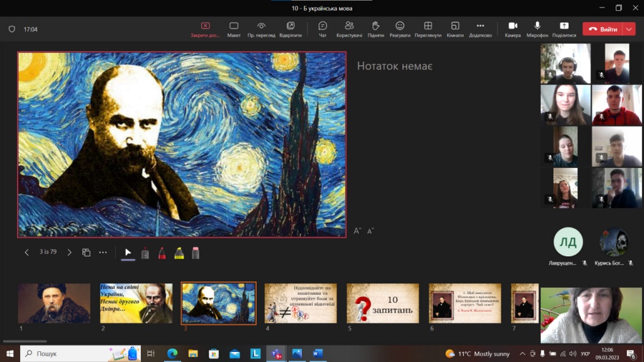
Task: Toggle the Камера video on or off
Action: [513, 29]
